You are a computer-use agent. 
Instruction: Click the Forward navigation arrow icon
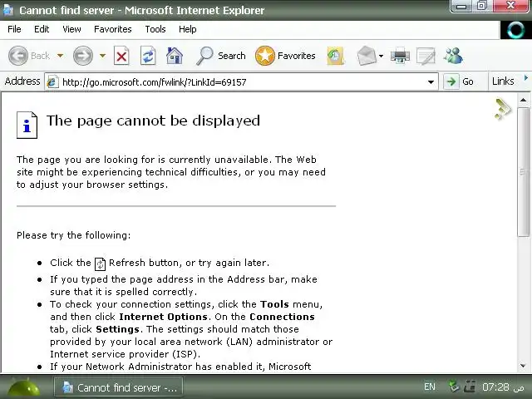(x=83, y=56)
